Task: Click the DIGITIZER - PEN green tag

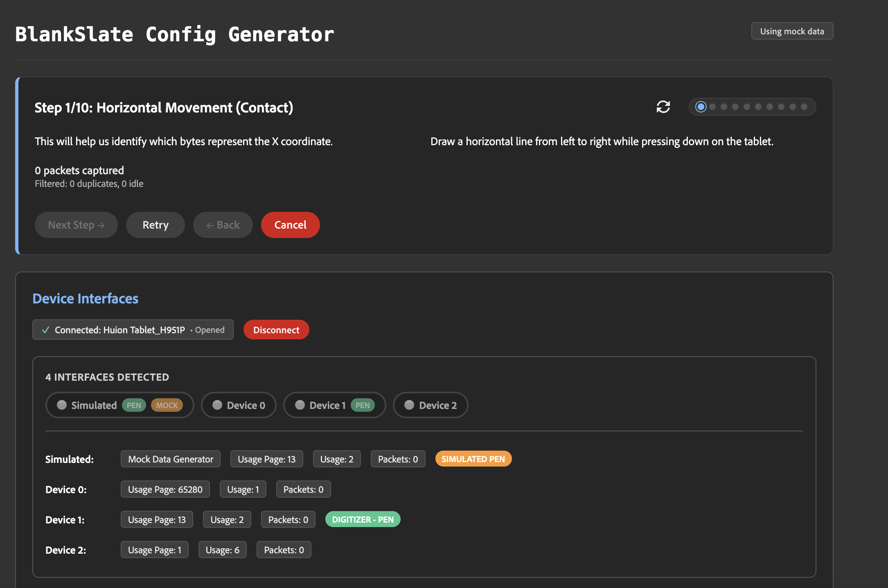Action: (x=363, y=519)
